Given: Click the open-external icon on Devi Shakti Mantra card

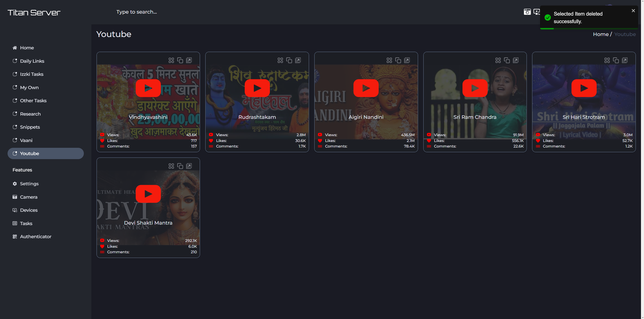Looking at the screenshot, I should coord(189,166).
